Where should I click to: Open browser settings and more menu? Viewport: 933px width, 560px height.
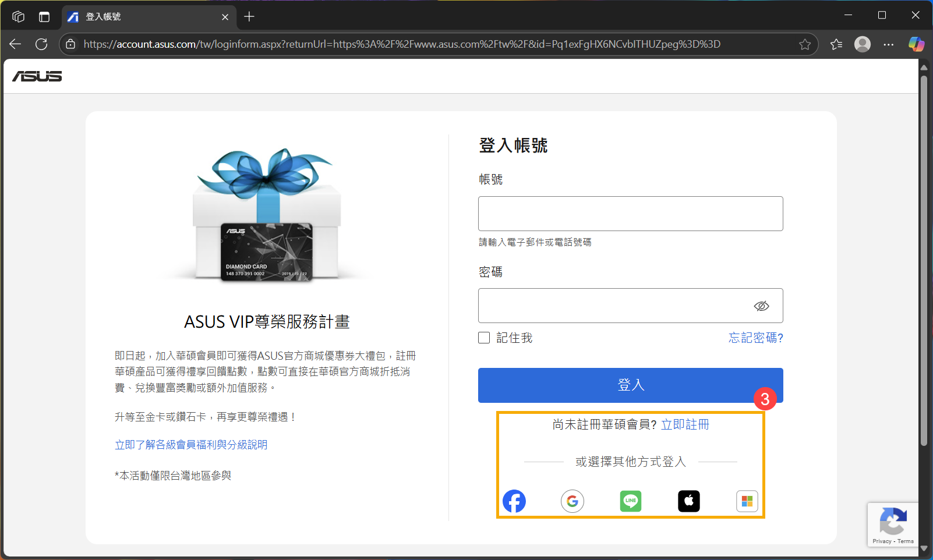point(888,44)
